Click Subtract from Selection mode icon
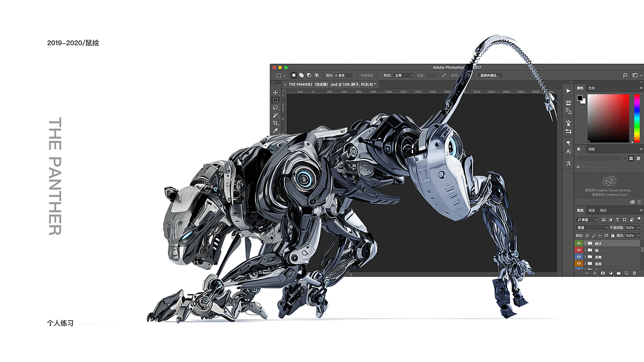This screenshot has height=362, width=644. click(309, 75)
